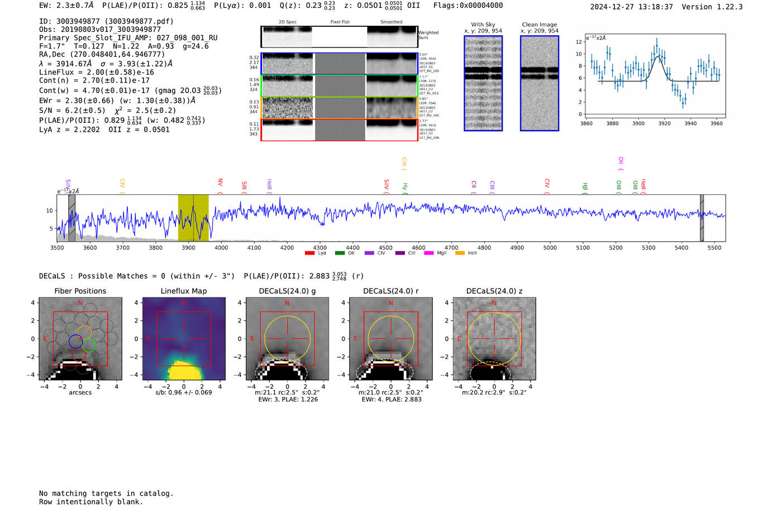Click the yellow highlighted band in the spectrum
The width and height of the screenshot is (782, 532).
[193, 218]
